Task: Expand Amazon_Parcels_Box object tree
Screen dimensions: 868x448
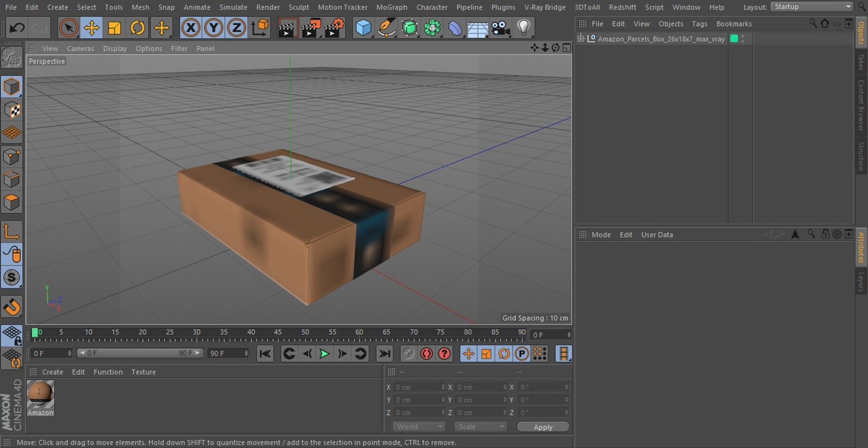Action: (580, 38)
